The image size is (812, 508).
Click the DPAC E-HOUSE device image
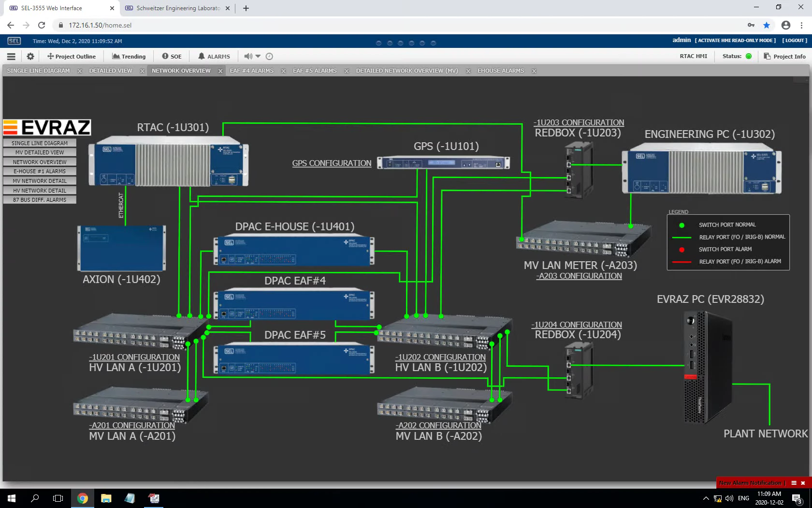pyautogui.click(x=294, y=251)
